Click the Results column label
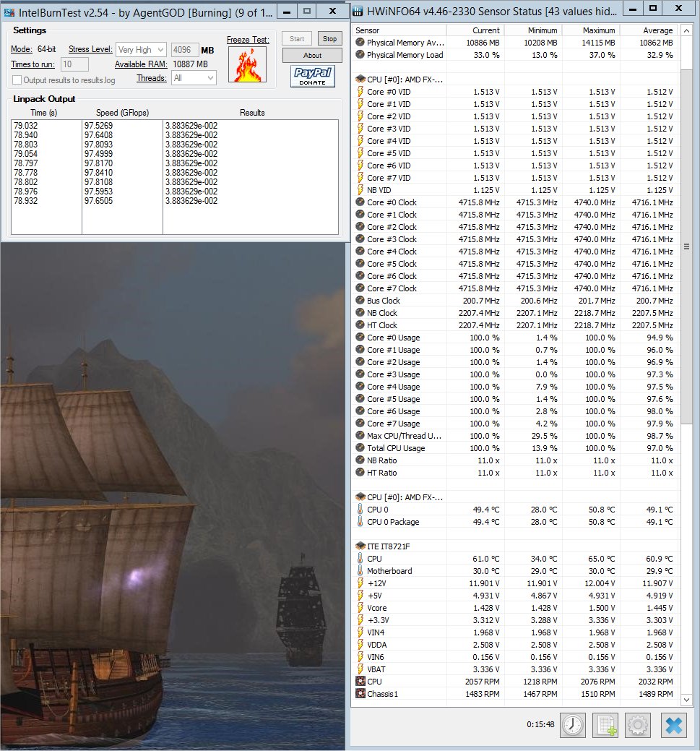Image resolution: width=700 pixels, height=751 pixels. (252, 113)
